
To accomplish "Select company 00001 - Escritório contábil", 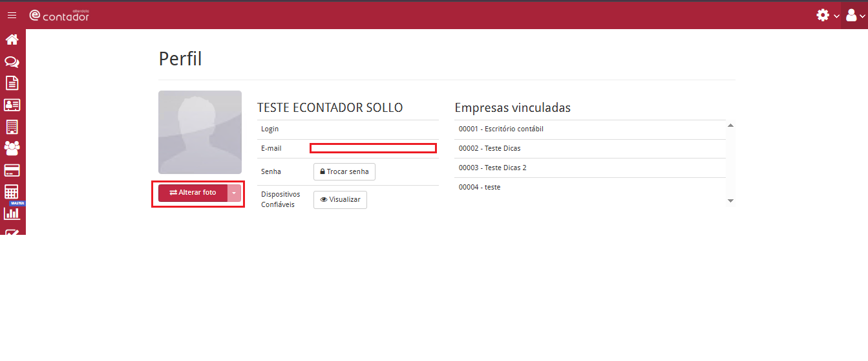I will pyautogui.click(x=590, y=129).
